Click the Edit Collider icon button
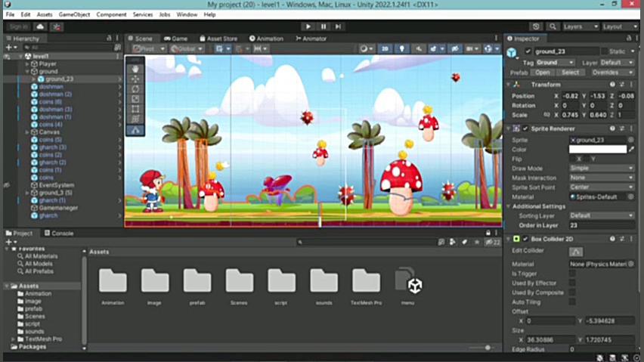This screenshot has height=362, width=644. [576, 251]
